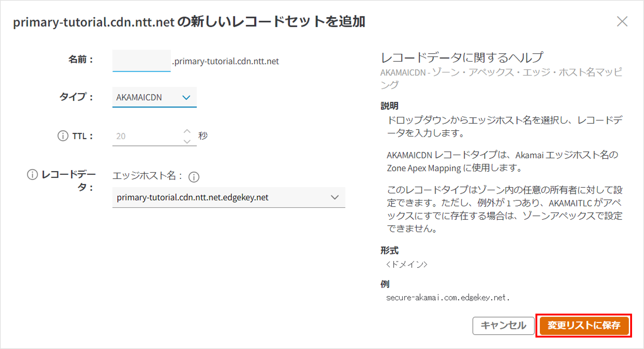Click the example text secure-akamai.com.edgekey.net.
Screen dimensions: 644x349
tap(448, 298)
